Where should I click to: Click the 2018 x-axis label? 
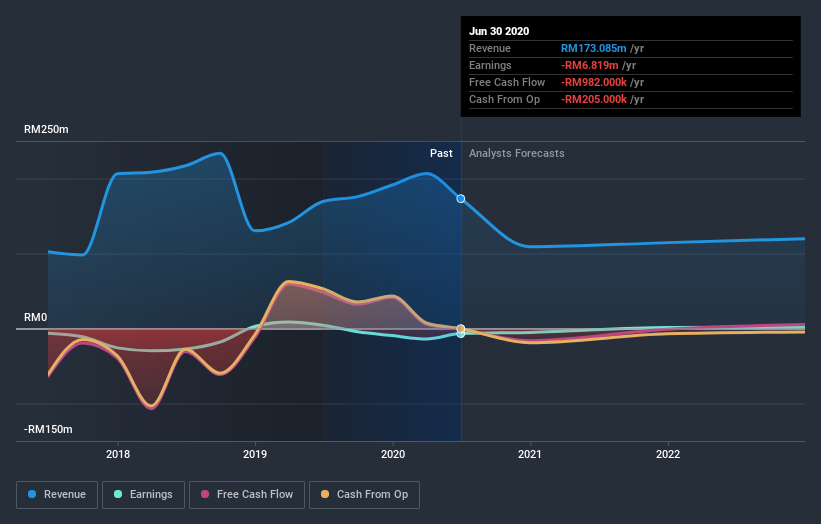[x=118, y=454]
